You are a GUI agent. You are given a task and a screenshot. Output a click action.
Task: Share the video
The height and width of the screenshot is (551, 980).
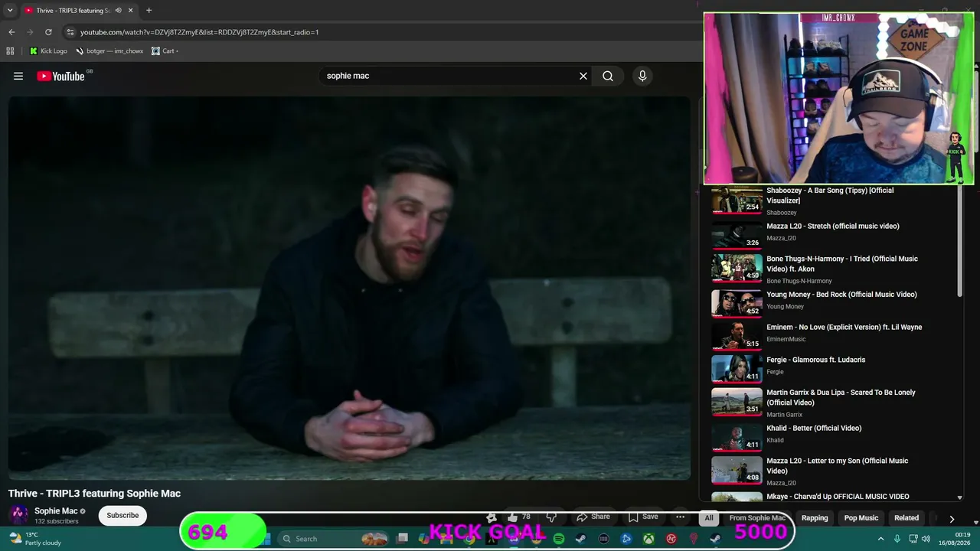tap(593, 517)
